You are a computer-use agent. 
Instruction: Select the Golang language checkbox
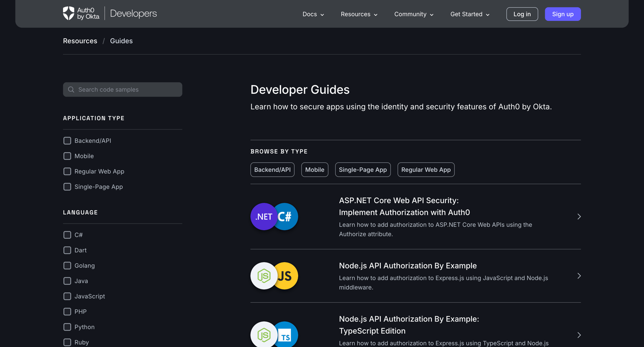point(67,266)
